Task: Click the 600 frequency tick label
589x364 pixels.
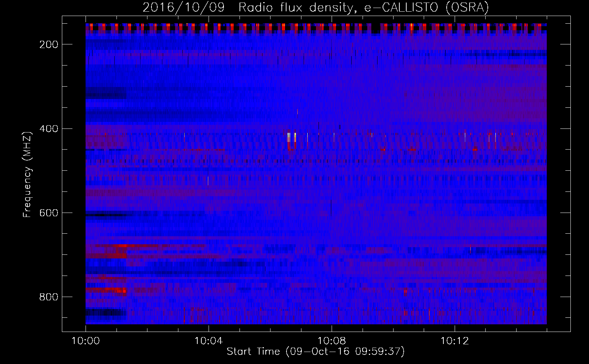Action: 49,213
